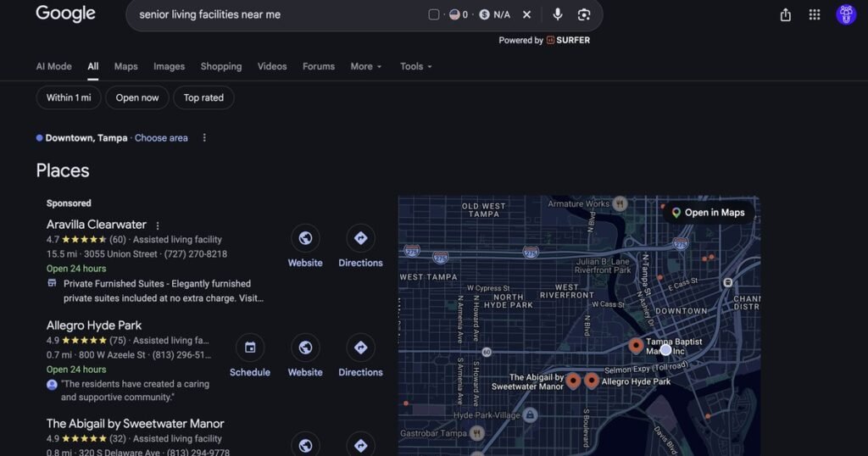Expand the More dropdown menu
Image resolution: width=868 pixels, height=456 pixels.
(366, 66)
